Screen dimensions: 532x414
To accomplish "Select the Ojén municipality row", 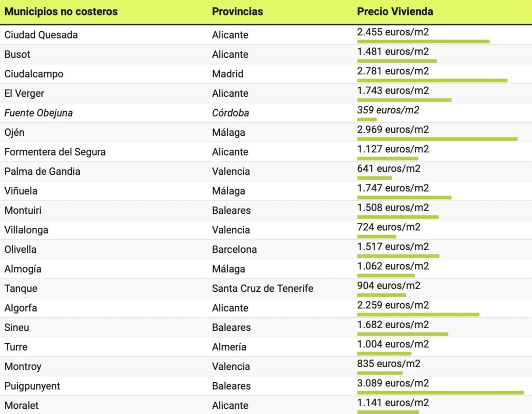I will [15, 132].
